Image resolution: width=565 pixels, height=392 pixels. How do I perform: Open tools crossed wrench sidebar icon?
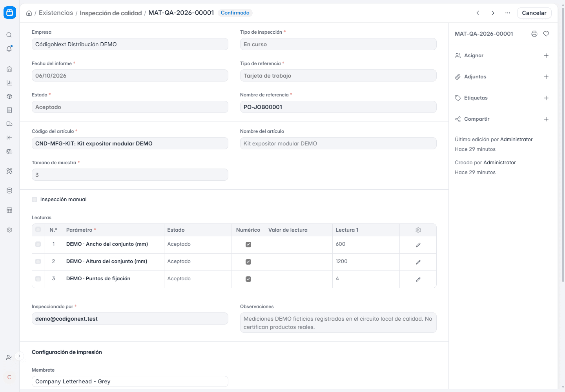click(9, 171)
